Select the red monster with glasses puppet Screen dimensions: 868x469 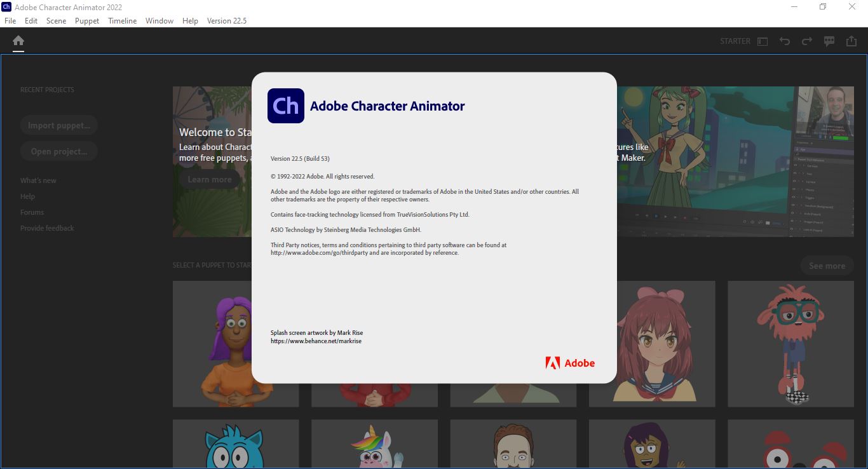pyautogui.click(x=790, y=344)
